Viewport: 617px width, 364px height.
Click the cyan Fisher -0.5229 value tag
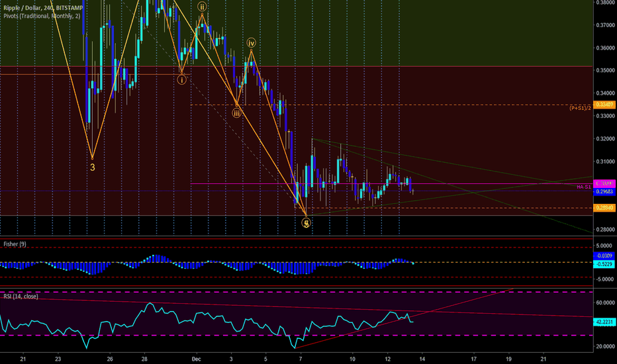(604, 264)
